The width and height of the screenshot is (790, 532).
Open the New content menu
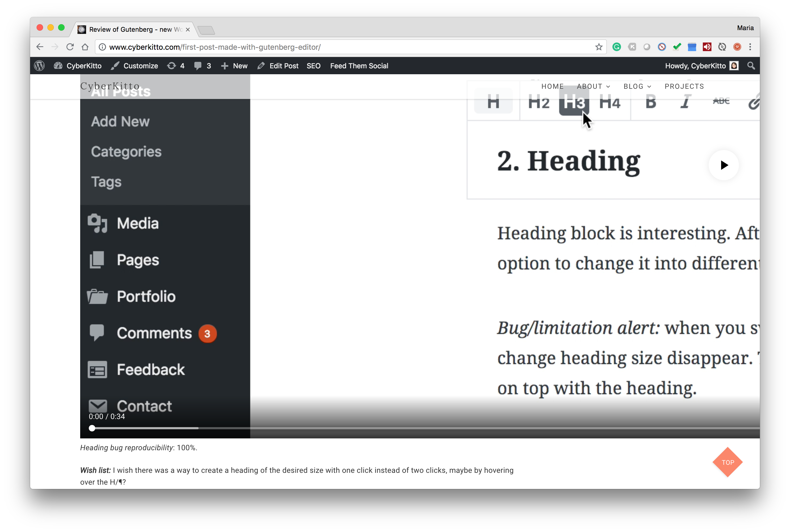click(x=234, y=66)
